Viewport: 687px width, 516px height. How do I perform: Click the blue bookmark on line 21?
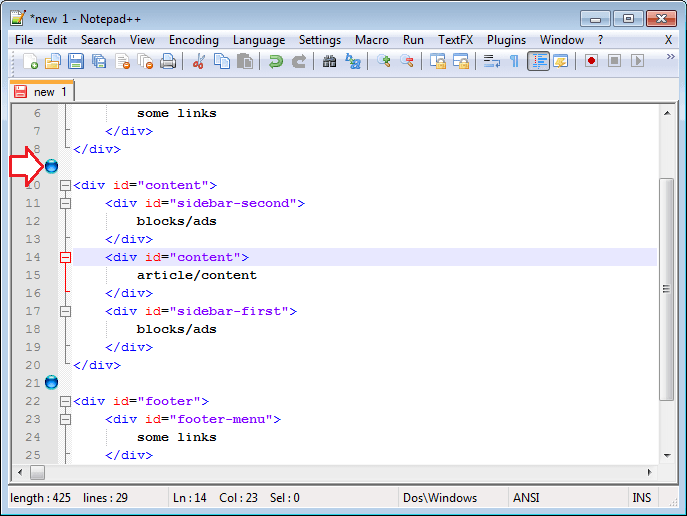[51, 383]
